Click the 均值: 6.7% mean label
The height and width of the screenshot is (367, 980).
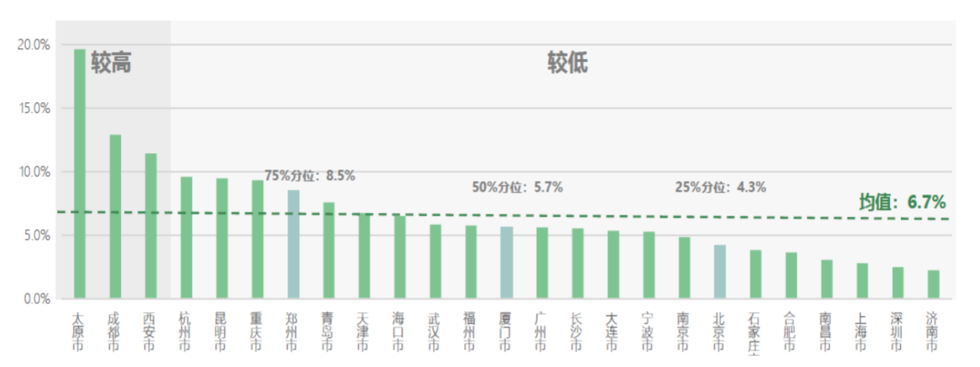coord(902,203)
